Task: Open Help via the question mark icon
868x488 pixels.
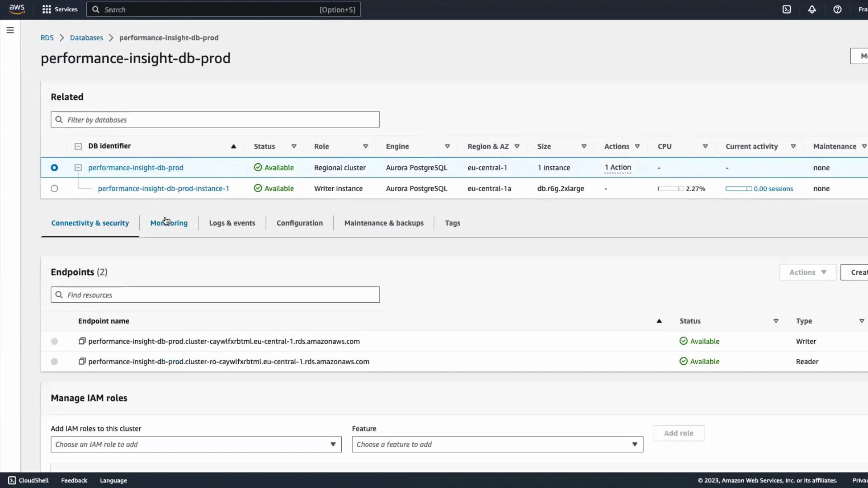Action: [838, 9]
